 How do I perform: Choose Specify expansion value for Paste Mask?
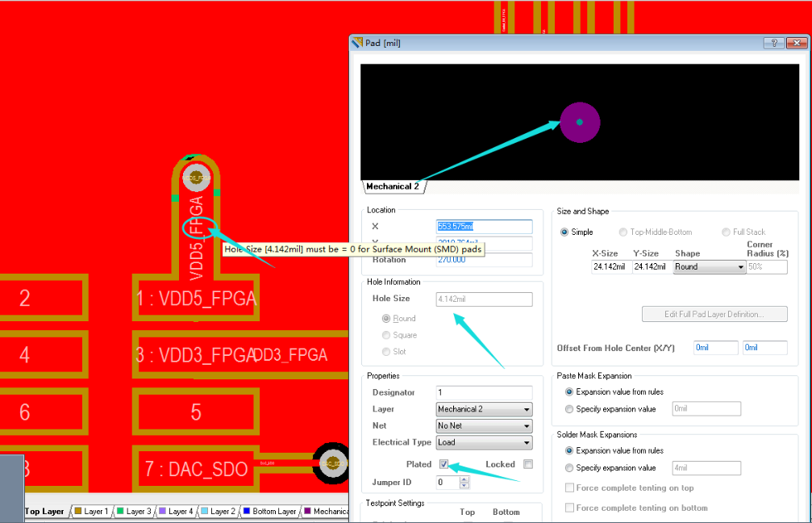(569, 409)
